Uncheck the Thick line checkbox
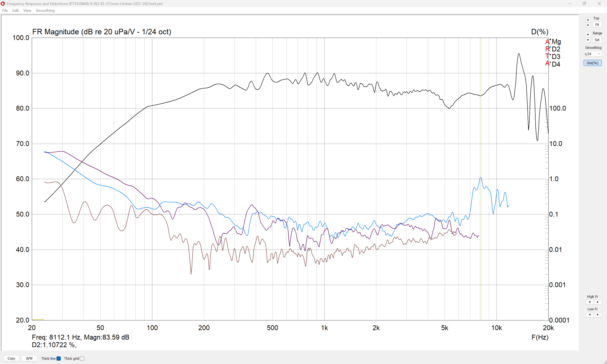The height and width of the screenshot is (364, 607). coord(59,359)
